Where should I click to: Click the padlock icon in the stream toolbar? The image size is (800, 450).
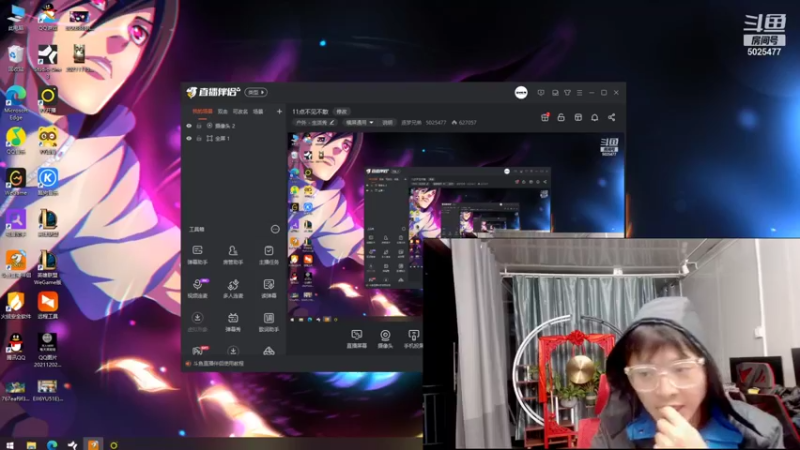tap(561, 117)
